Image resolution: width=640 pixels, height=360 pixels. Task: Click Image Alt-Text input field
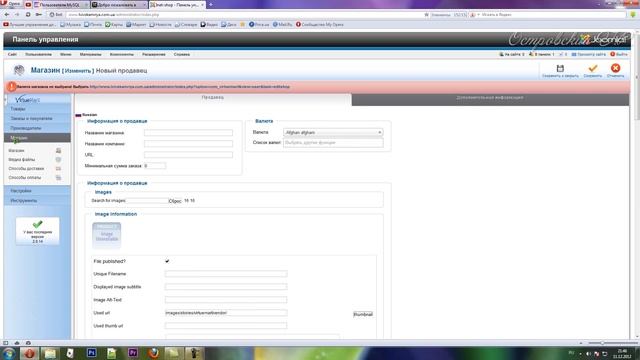226,300
